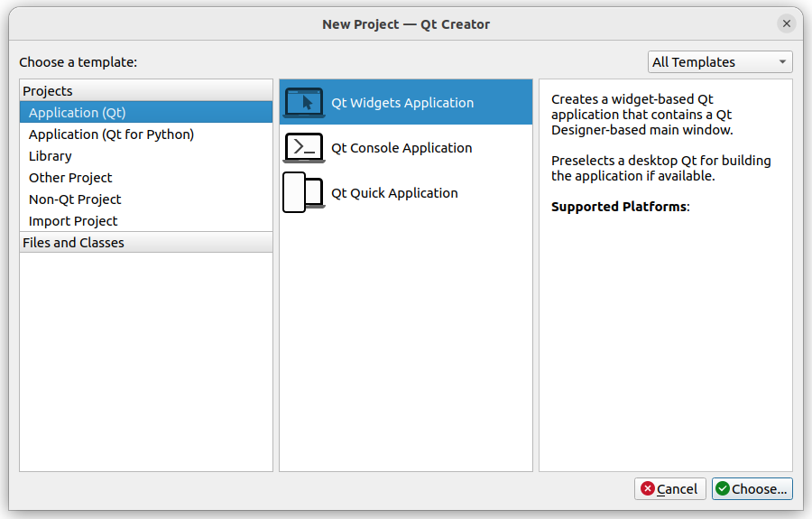Select the Other Project category
Screen dimensions: 812x519
click(x=146, y=178)
